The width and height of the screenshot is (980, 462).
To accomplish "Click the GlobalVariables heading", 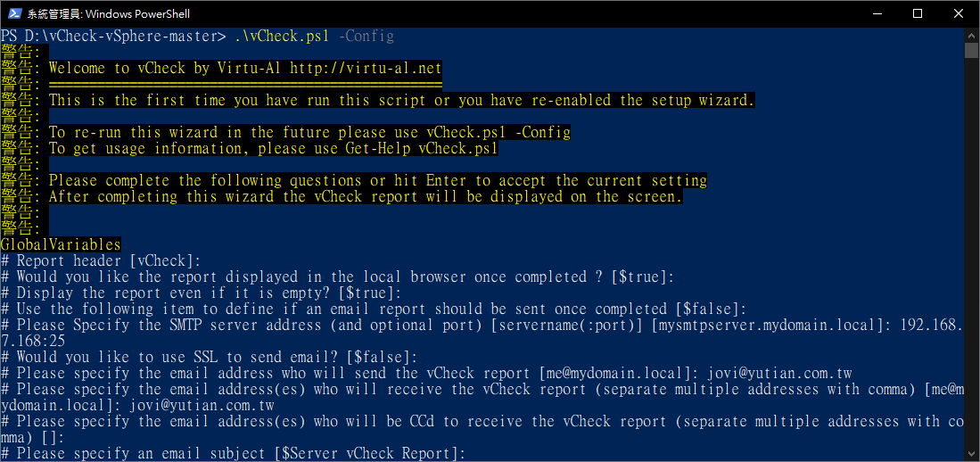I will point(61,243).
